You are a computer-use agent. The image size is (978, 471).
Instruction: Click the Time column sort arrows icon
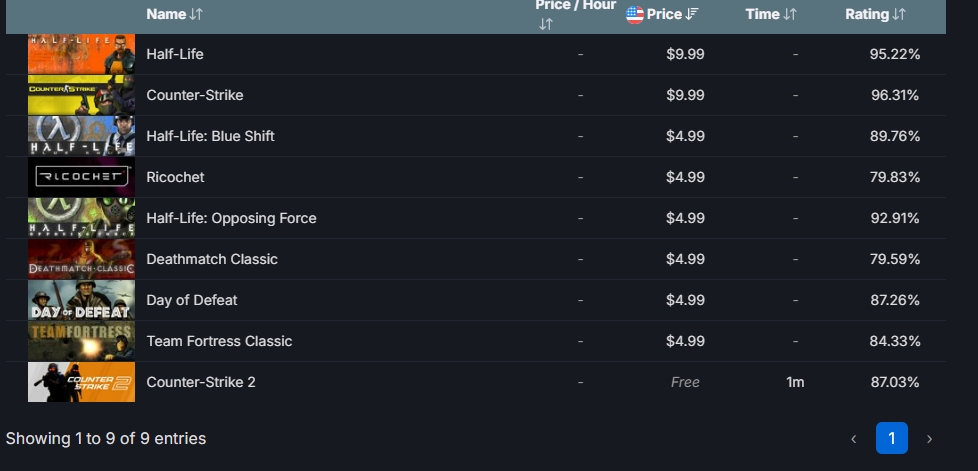[790, 14]
